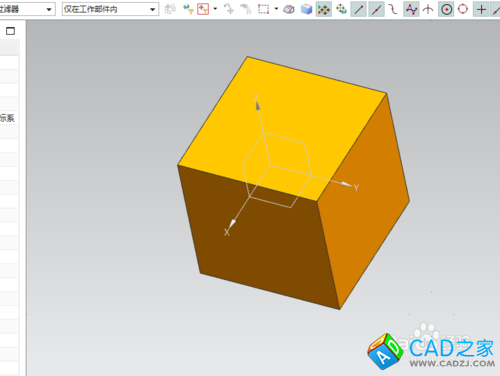The height and width of the screenshot is (376, 500).
Task: Enable the pole snap icon
Action: [x=411, y=9]
